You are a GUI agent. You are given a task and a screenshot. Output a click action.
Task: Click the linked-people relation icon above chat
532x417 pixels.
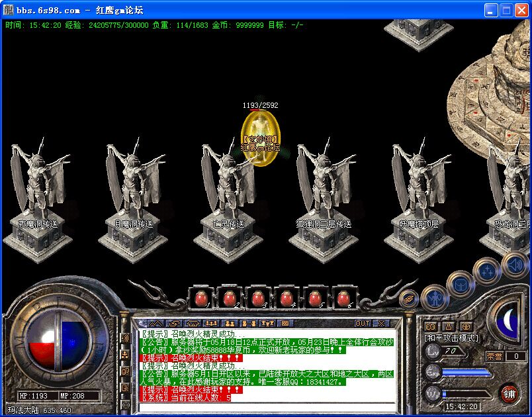(249, 324)
